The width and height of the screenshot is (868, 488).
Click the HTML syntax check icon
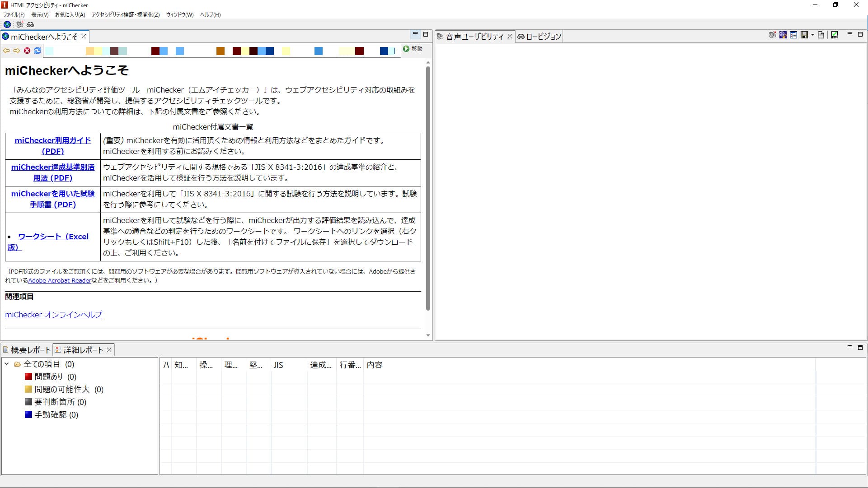(x=835, y=35)
